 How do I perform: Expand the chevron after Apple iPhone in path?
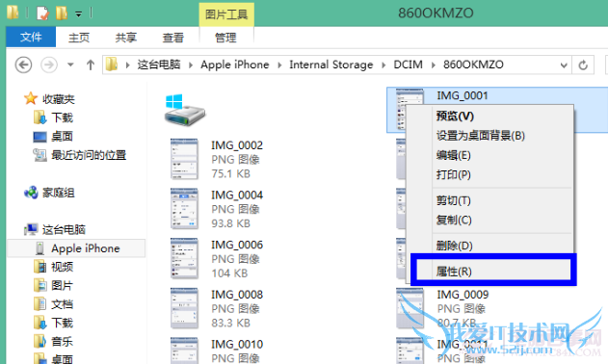(x=279, y=65)
